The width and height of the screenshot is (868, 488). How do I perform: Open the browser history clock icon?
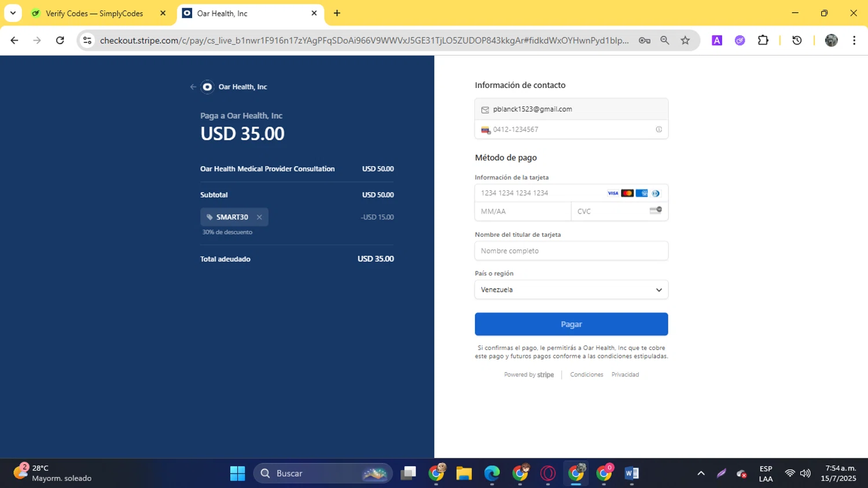[797, 41]
